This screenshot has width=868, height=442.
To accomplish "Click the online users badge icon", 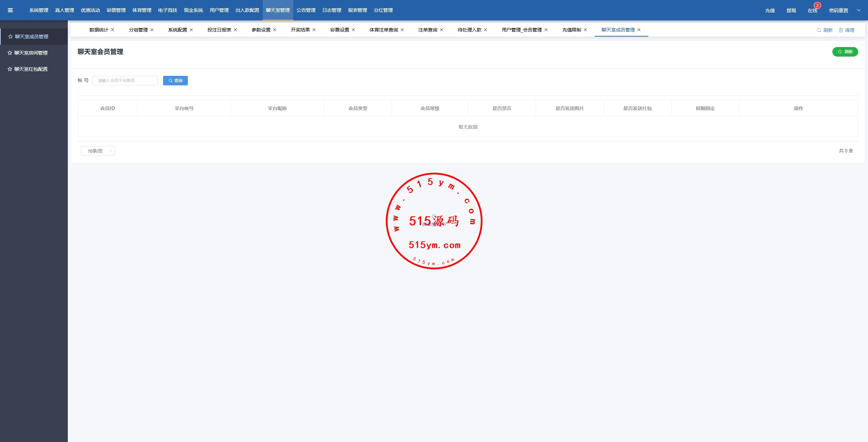I will point(817,6).
